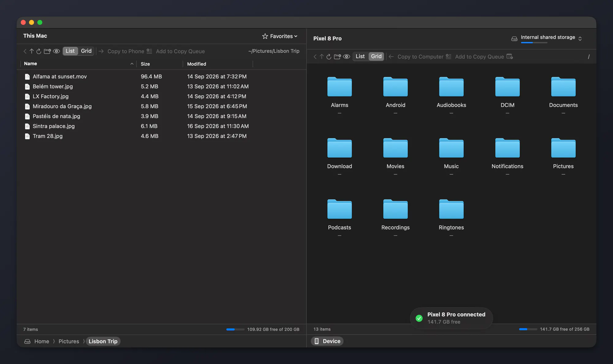The image size is (613, 364).
Task: Go up a folder in Pixel 8 Pro pane
Action: pyautogui.click(x=322, y=57)
